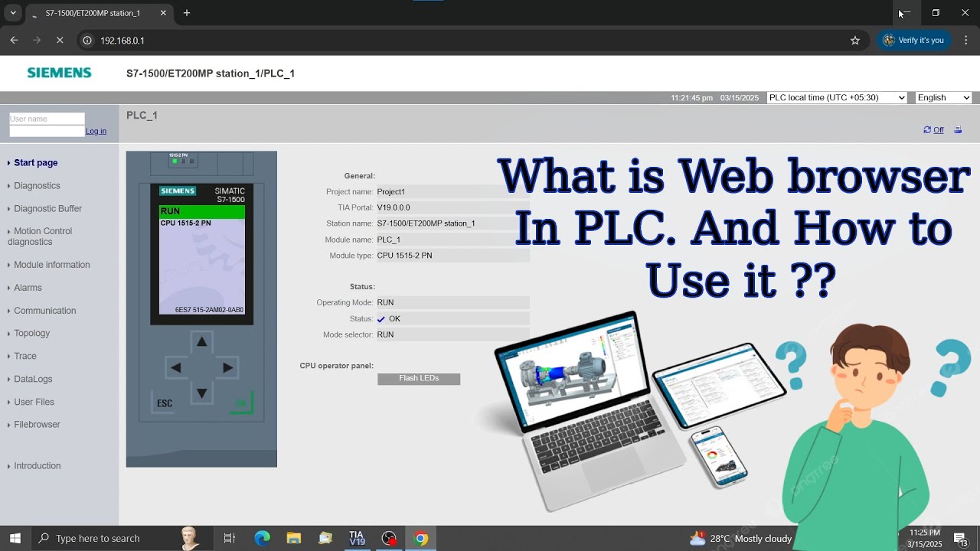The height and width of the screenshot is (551, 980).
Task: Open Chrome menu with three dots
Action: 966,41
